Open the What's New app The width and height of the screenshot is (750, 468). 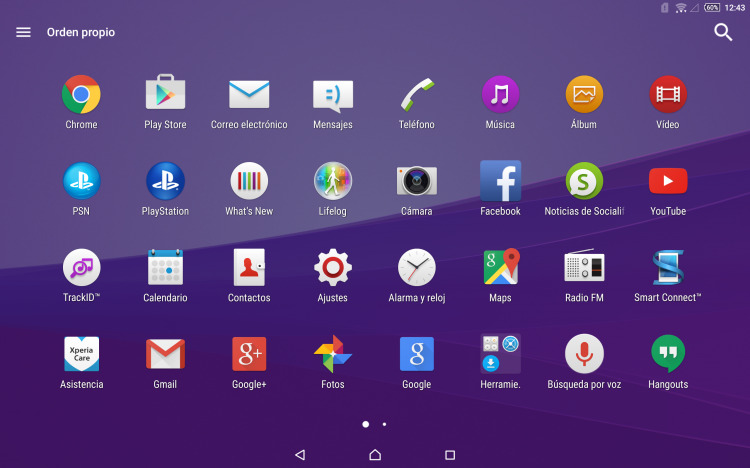click(249, 181)
